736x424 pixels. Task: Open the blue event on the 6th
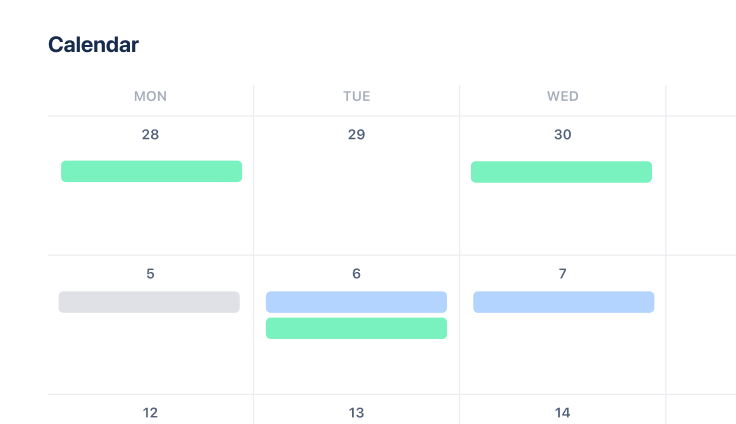356,302
